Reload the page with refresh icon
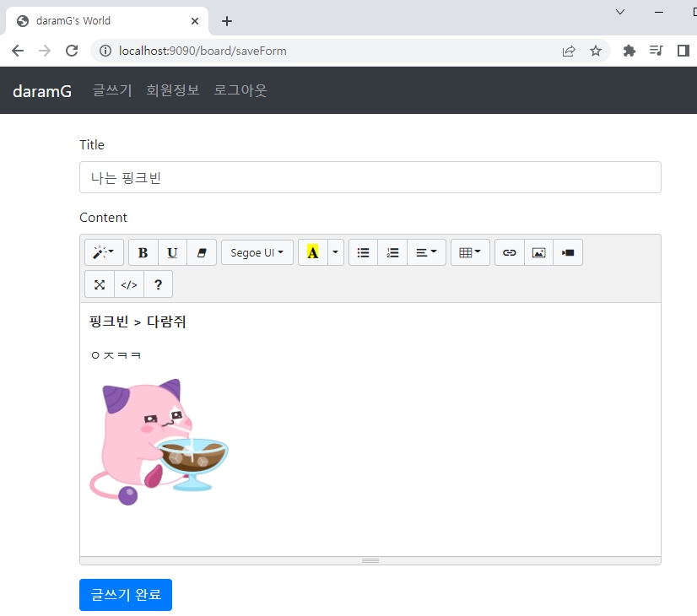Image resolution: width=697 pixels, height=616 pixels. click(x=72, y=51)
